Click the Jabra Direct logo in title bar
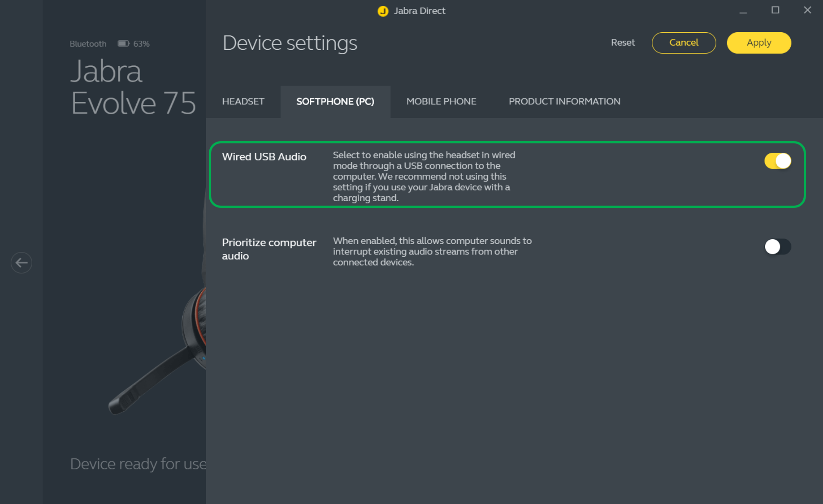 coord(383,11)
